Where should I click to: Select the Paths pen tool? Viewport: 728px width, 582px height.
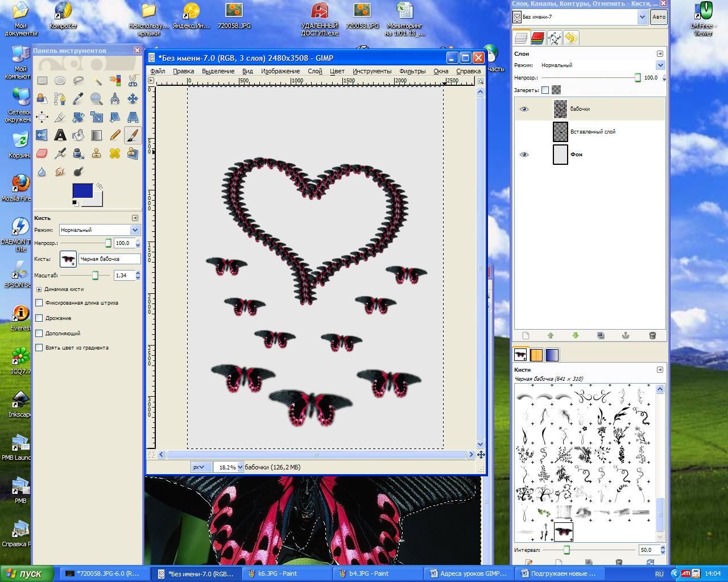[60, 99]
